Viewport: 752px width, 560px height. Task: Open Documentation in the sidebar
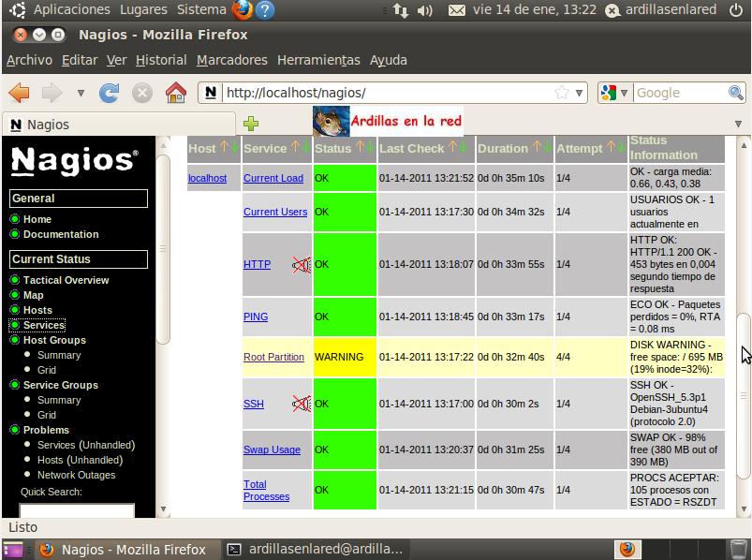61,234
